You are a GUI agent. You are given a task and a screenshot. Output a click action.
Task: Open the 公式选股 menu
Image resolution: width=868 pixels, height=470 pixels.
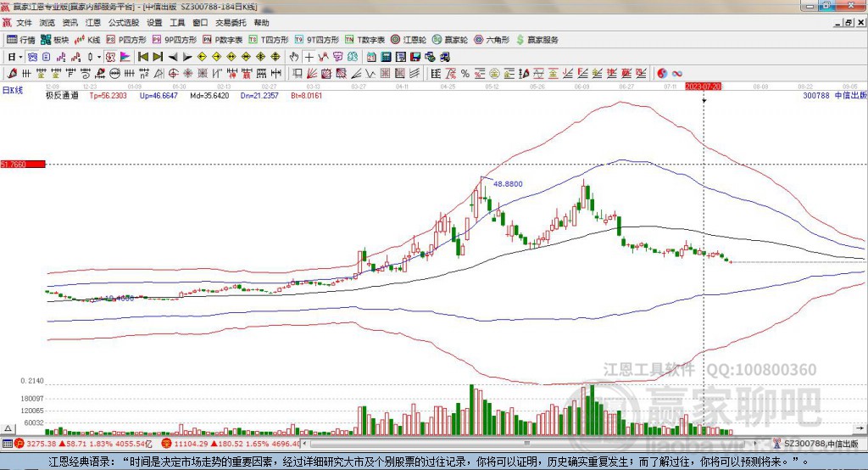click(x=124, y=23)
